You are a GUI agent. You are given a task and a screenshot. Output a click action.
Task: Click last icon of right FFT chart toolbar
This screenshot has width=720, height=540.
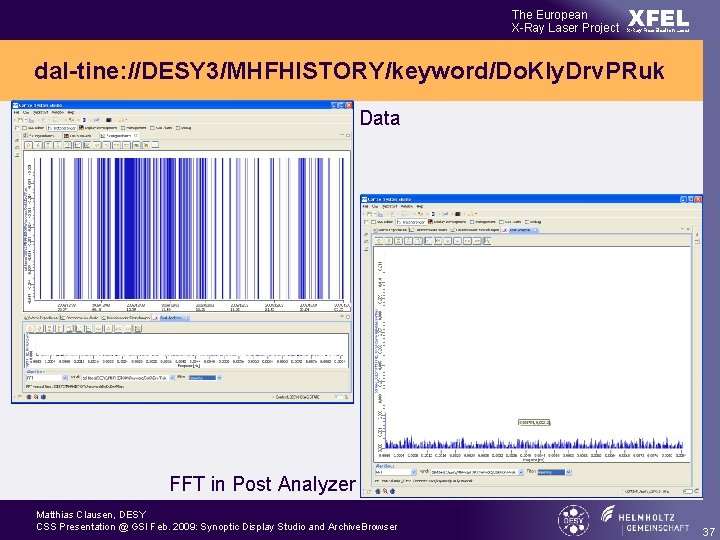[487, 241]
